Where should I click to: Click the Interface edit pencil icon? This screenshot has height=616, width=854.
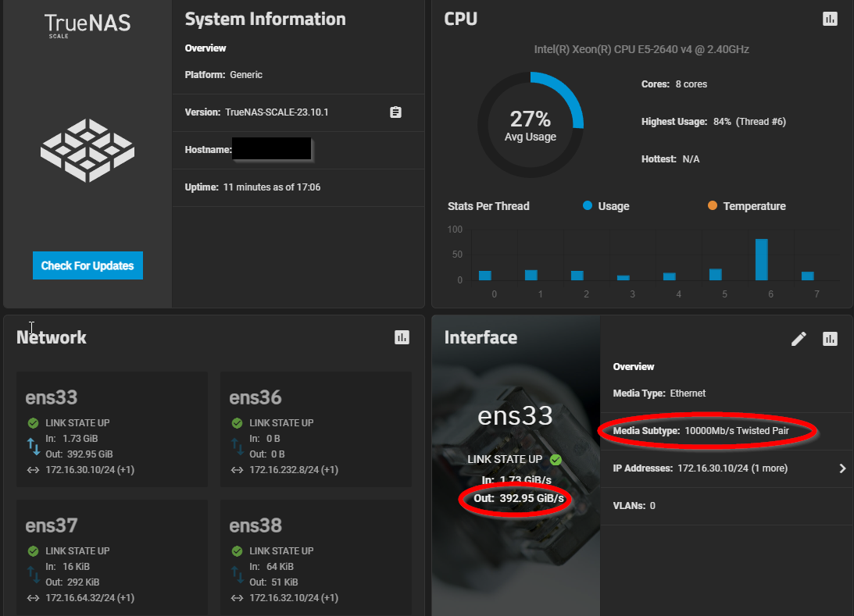[x=799, y=339]
